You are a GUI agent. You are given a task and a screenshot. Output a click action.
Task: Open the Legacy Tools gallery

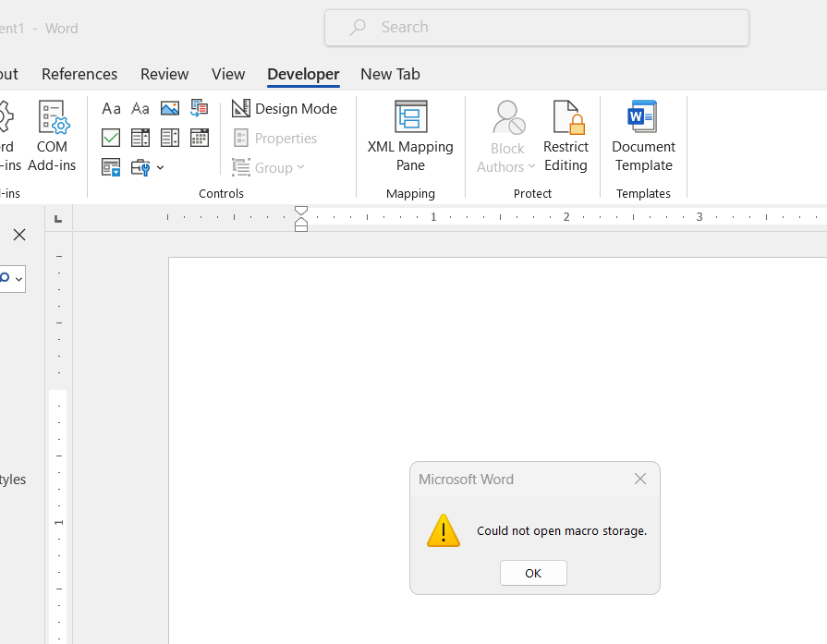pos(147,168)
